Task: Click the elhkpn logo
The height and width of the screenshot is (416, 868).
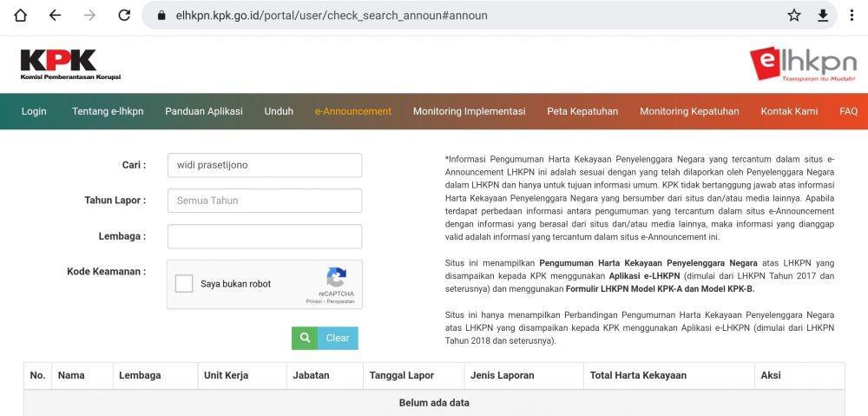Action: point(803,63)
